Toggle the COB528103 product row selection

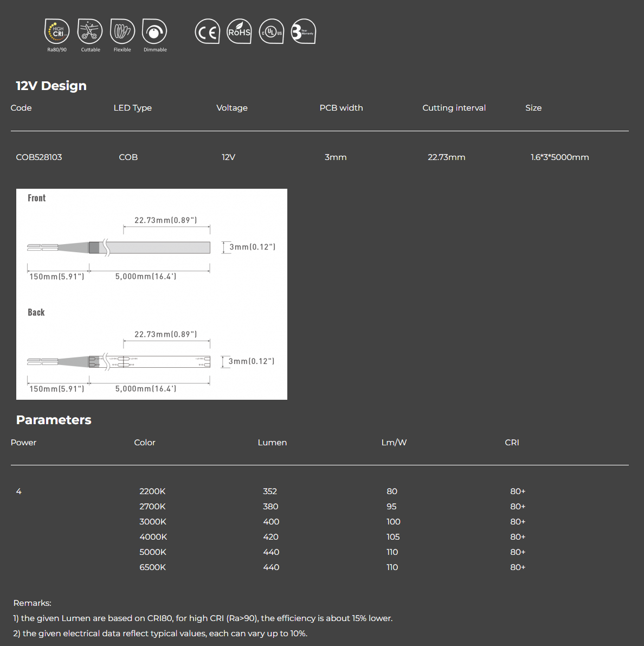pyautogui.click(x=39, y=157)
